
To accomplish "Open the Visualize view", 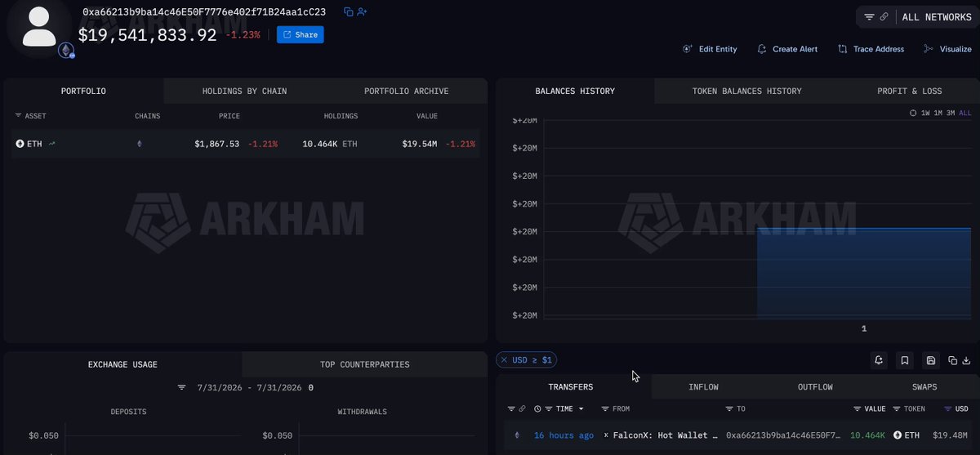I will pyautogui.click(x=947, y=49).
